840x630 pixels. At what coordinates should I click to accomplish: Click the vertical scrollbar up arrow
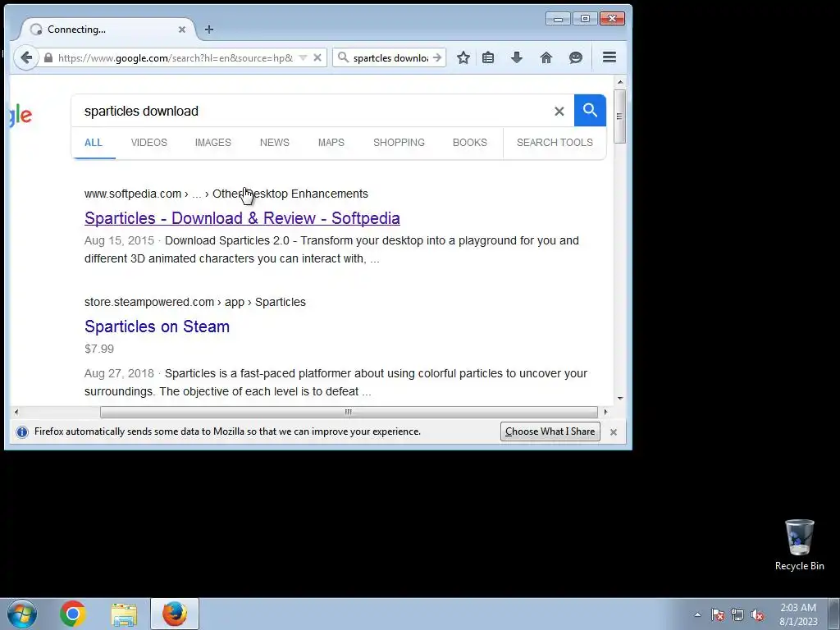[x=620, y=83]
